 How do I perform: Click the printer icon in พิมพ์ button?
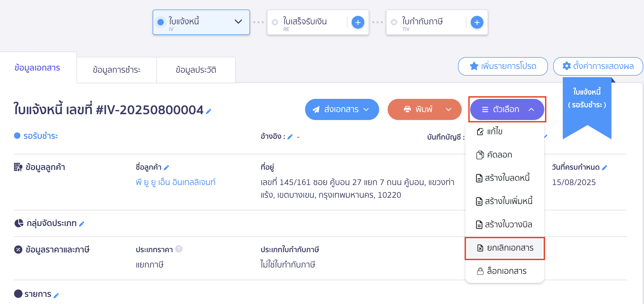(x=407, y=109)
